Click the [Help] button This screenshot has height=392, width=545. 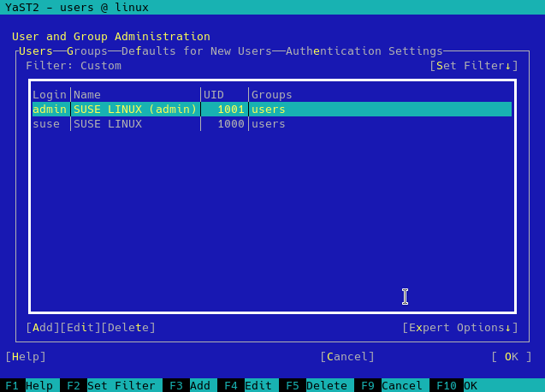[26, 357]
